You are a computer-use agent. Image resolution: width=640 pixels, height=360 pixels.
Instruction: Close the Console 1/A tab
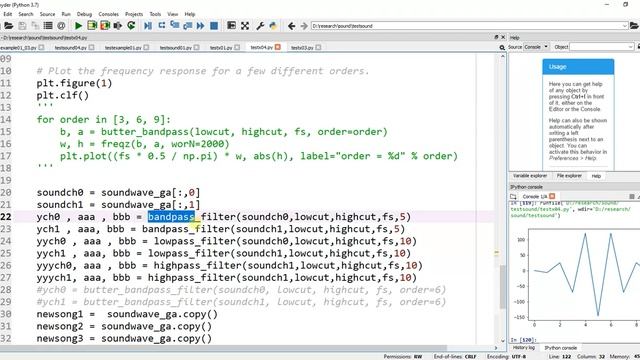tap(552, 196)
